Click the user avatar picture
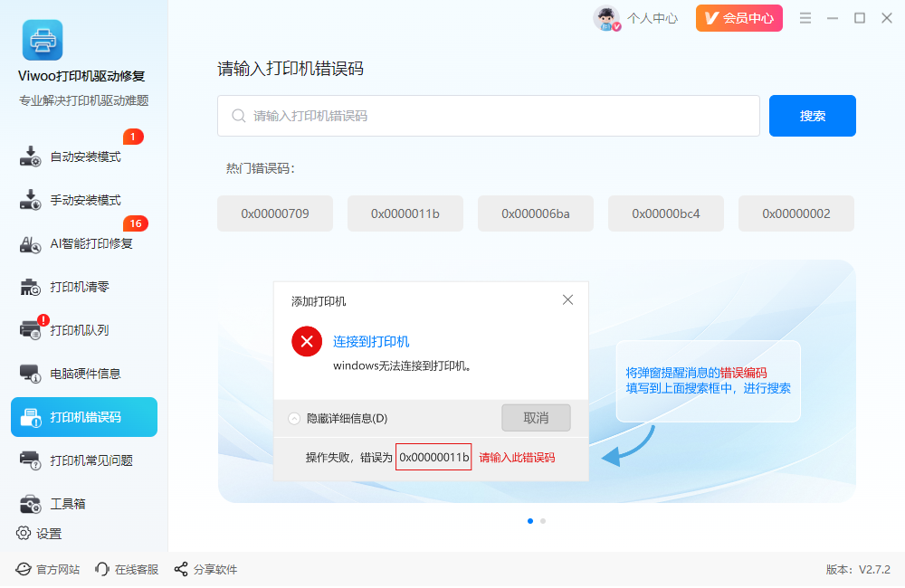The height and width of the screenshot is (588, 905). pos(606,18)
